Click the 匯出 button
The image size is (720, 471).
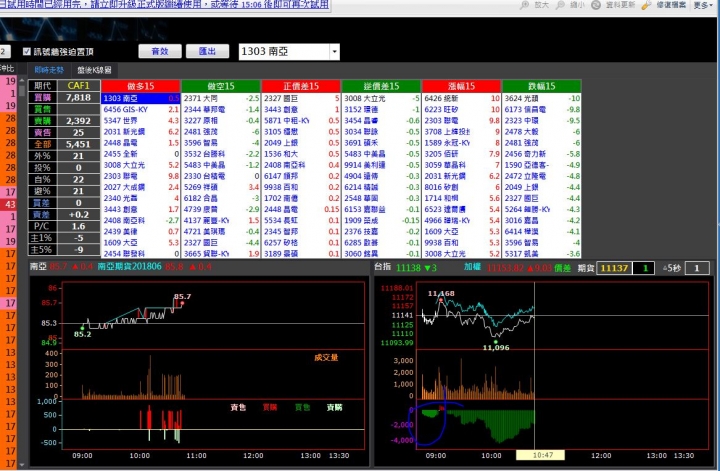207,51
